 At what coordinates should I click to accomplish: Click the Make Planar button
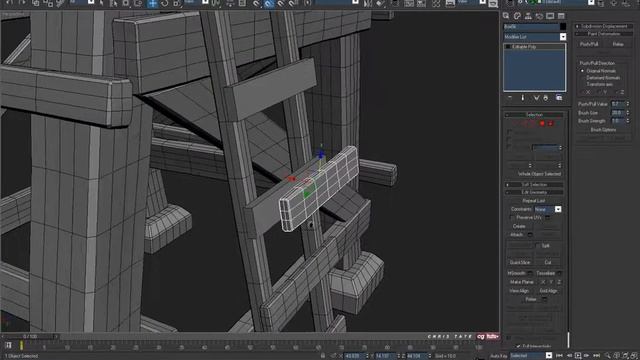(522, 282)
